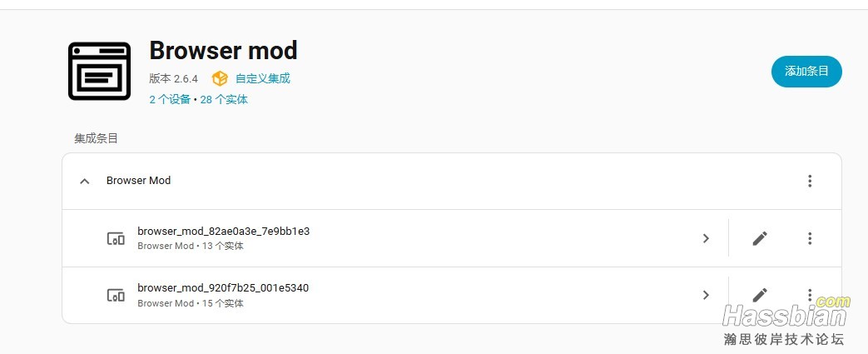
Task: Open the 28 个实体 link
Action: 224,99
